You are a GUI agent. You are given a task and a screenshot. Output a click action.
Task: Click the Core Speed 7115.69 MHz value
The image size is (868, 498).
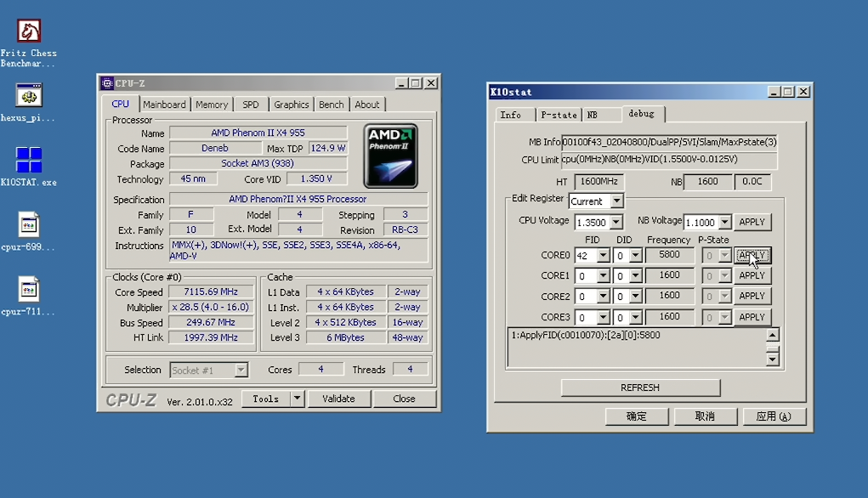[x=211, y=291]
